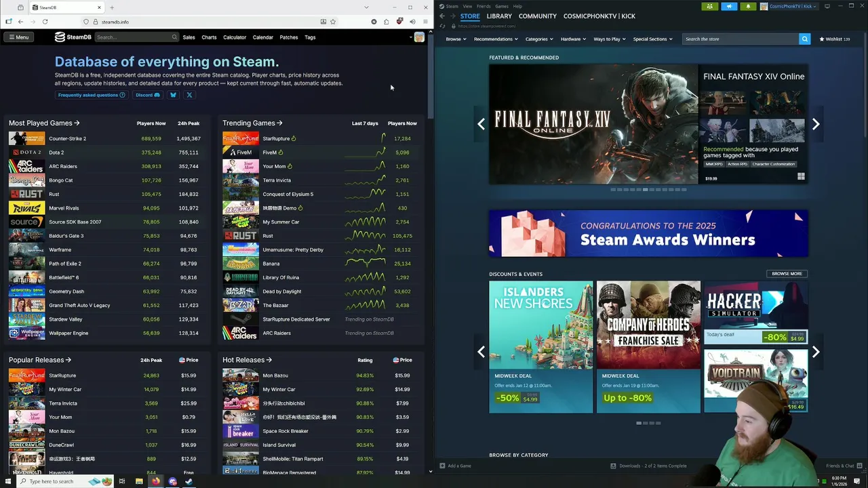Go to previous Discounts & Events items
868x488 pixels.
[x=481, y=352]
